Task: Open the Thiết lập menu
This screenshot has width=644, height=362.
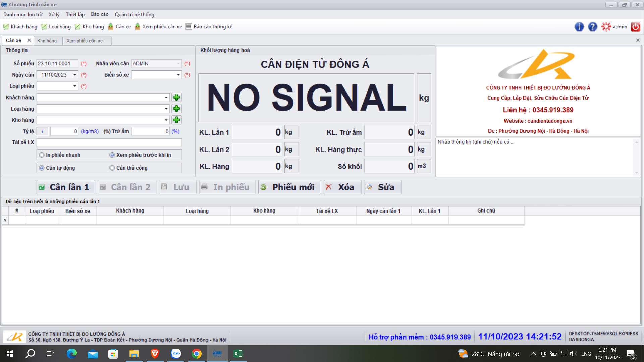Action: 75,14
